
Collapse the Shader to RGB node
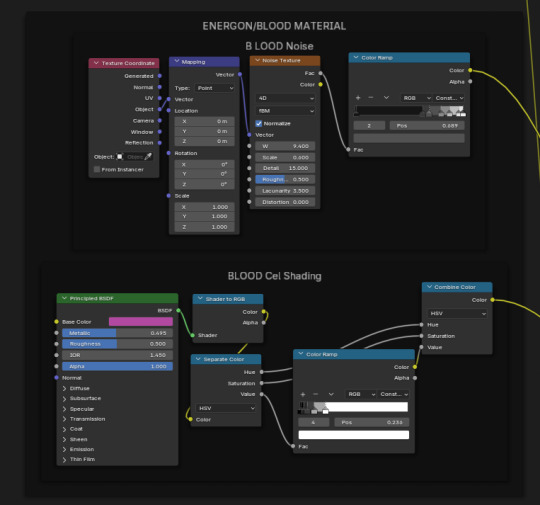tap(200, 299)
